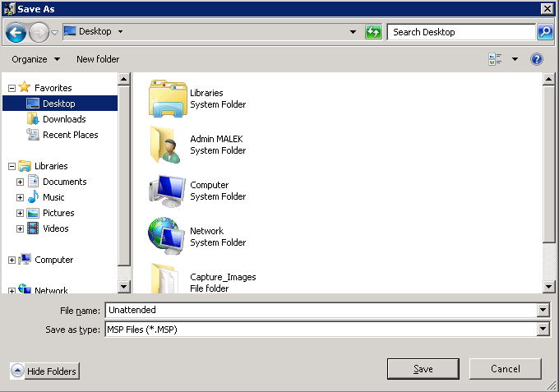Image resolution: width=559 pixels, height=392 pixels.
Task: Click the Downloads folder icon
Action: (x=33, y=118)
